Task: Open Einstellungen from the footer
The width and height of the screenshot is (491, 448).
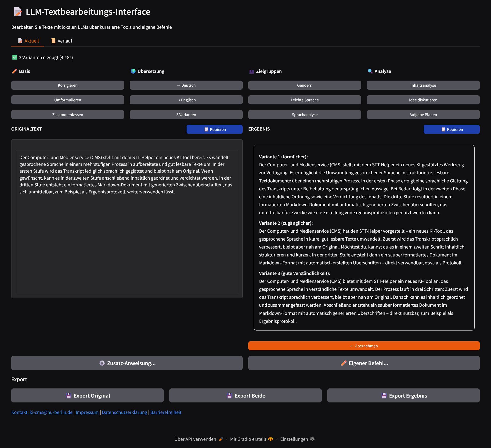Action: click(294, 439)
